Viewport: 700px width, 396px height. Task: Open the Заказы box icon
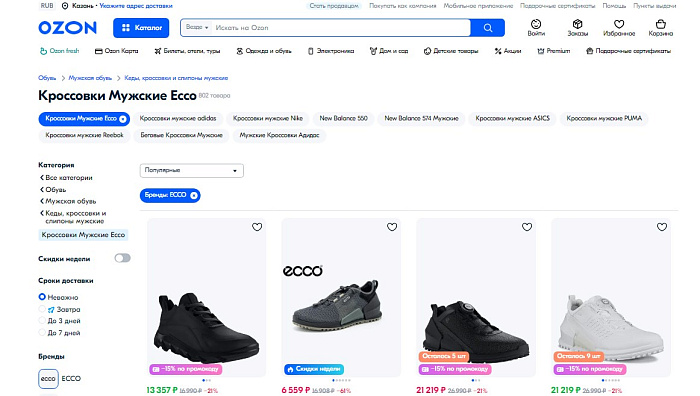click(577, 24)
